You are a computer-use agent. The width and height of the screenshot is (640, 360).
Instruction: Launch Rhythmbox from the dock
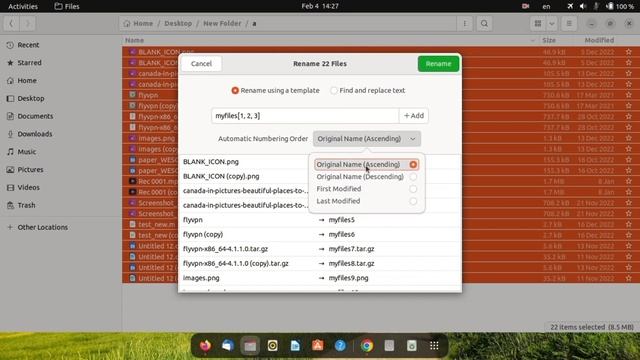[273, 346]
